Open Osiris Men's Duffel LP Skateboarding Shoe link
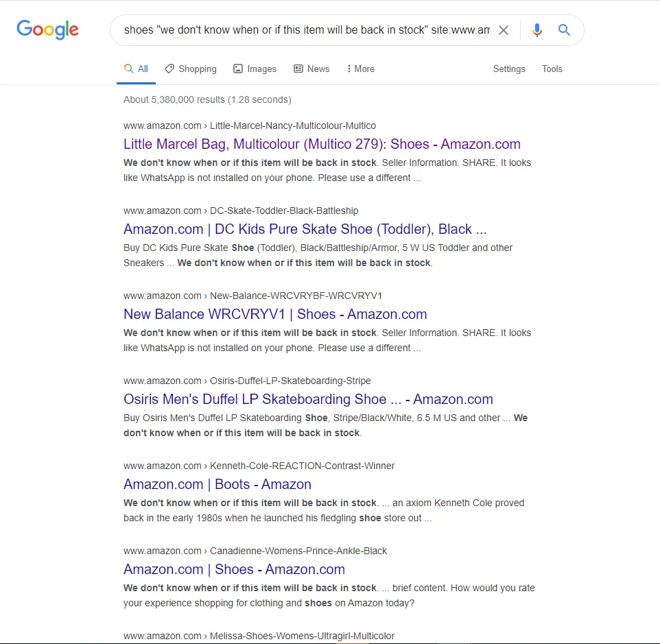The width and height of the screenshot is (660, 644). click(308, 399)
